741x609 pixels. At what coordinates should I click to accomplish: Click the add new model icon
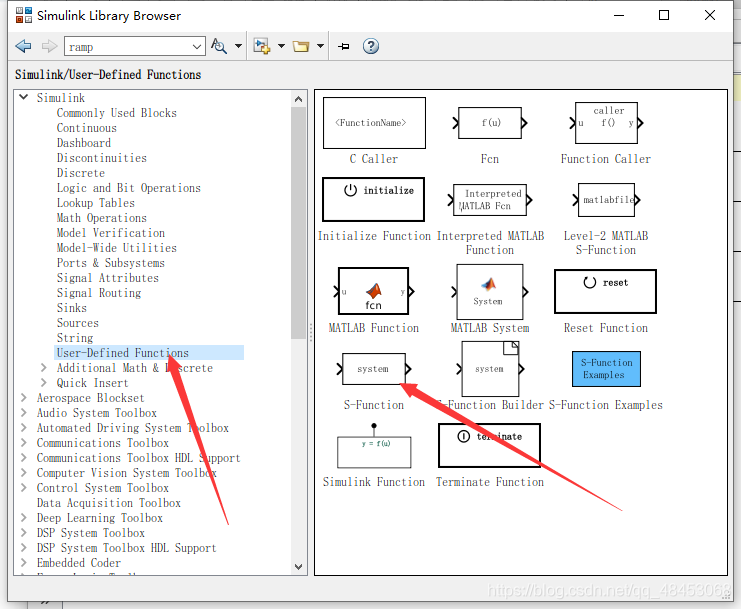[261, 46]
